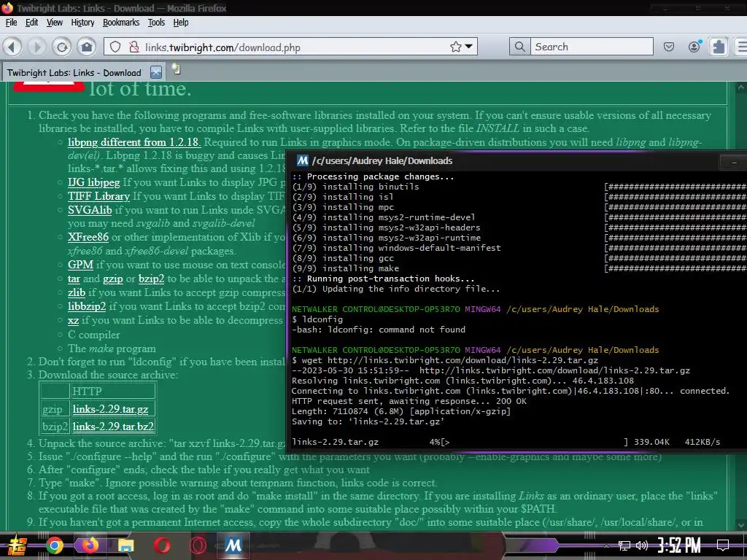Open the Help menu
This screenshot has height=560, width=747.
click(181, 23)
